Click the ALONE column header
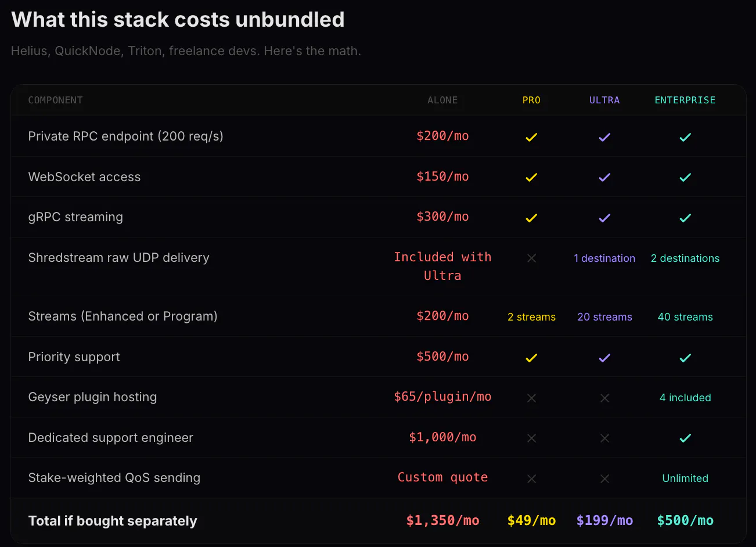 (442, 100)
